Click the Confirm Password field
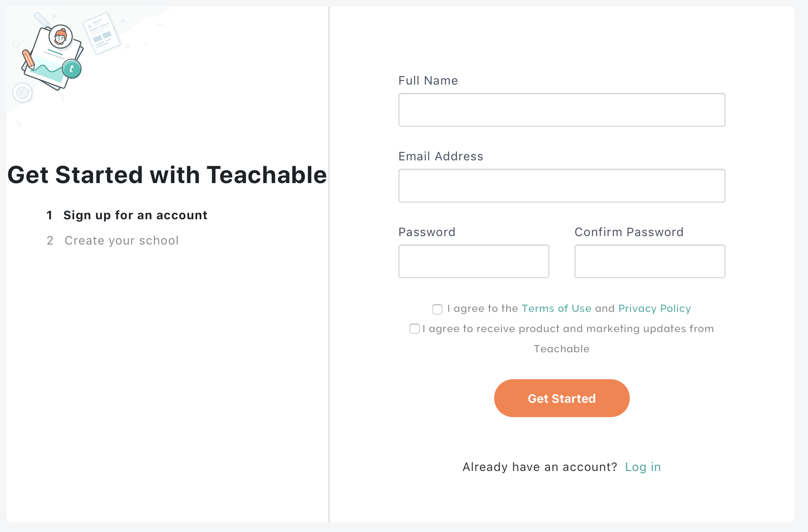Screen dimensions: 808x532 649,261
